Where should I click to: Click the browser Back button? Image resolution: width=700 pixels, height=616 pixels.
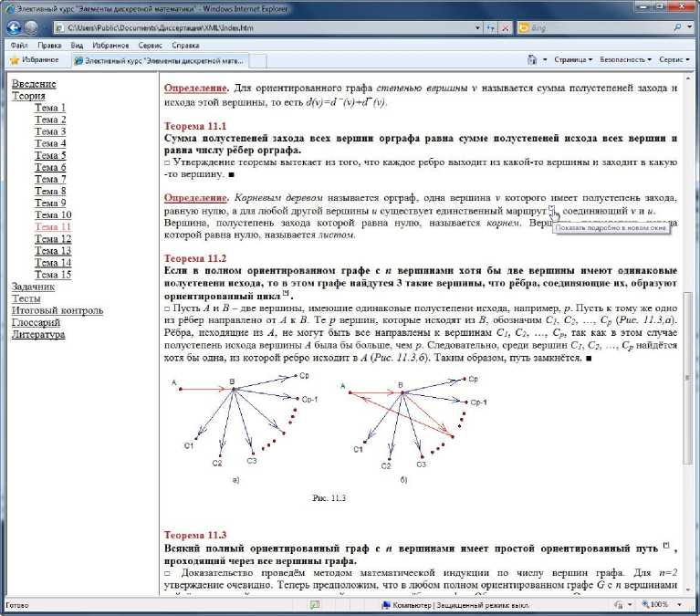[14, 27]
